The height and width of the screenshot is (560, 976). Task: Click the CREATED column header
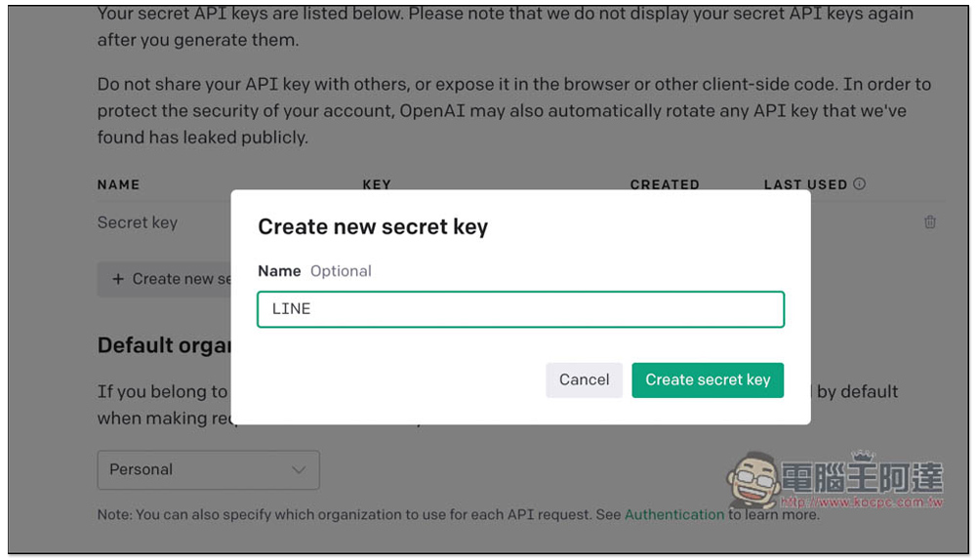click(x=665, y=183)
